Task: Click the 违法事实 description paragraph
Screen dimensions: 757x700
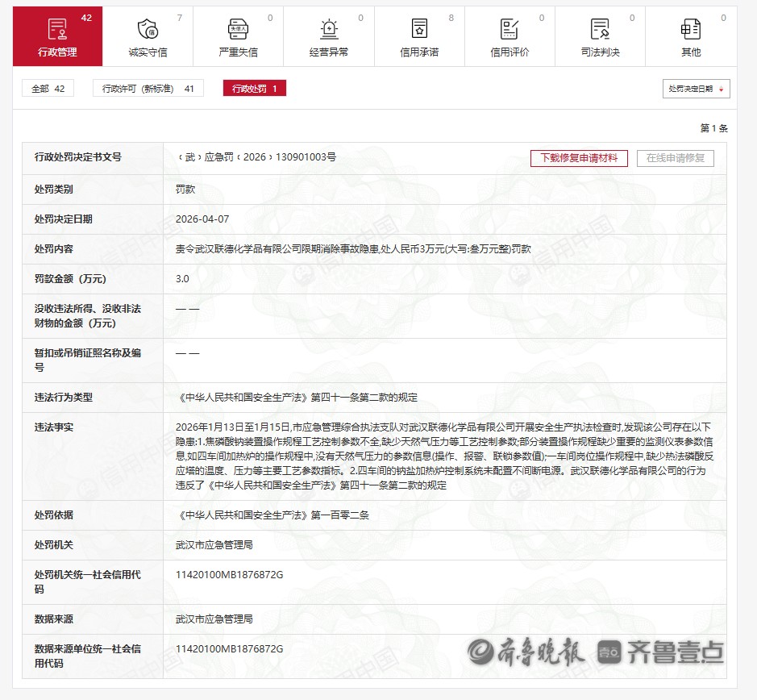Action: pyautogui.click(x=443, y=456)
